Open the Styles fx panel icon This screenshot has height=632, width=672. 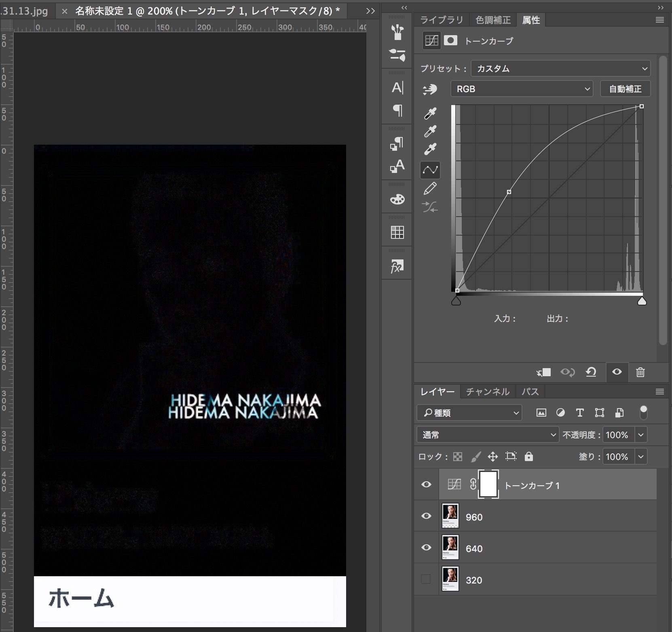[x=397, y=266]
